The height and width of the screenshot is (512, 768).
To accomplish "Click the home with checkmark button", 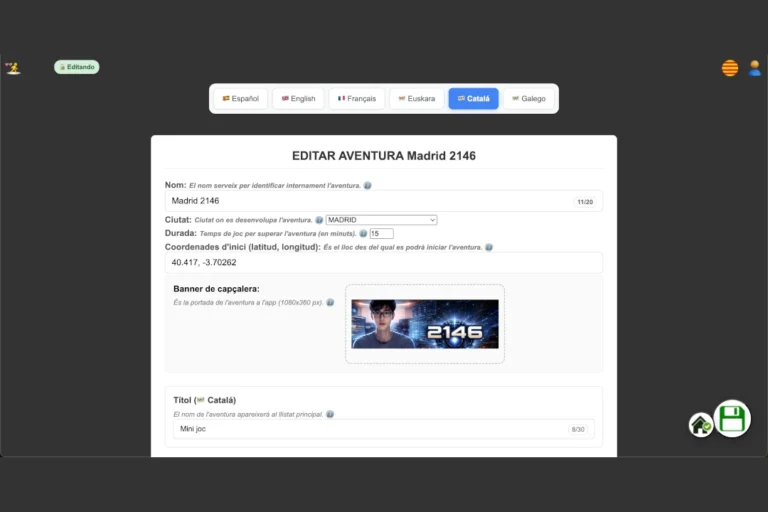I will click(x=700, y=425).
